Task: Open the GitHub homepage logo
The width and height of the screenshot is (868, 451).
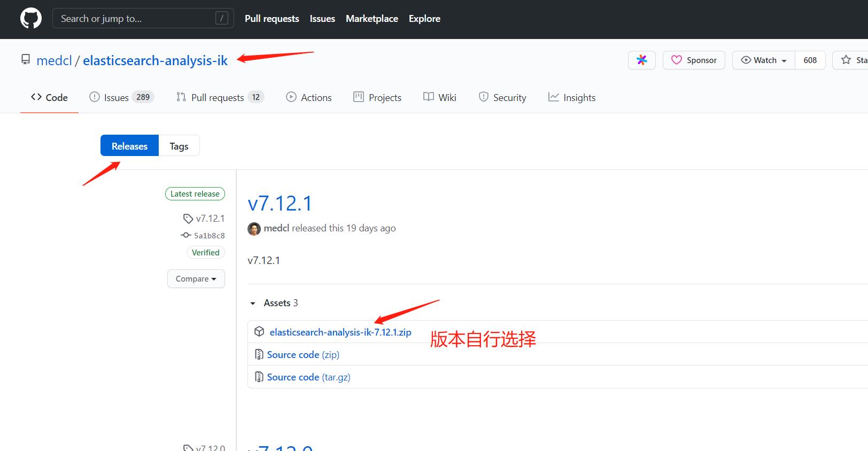Action: pyautogui.click(x=31, y=19)
